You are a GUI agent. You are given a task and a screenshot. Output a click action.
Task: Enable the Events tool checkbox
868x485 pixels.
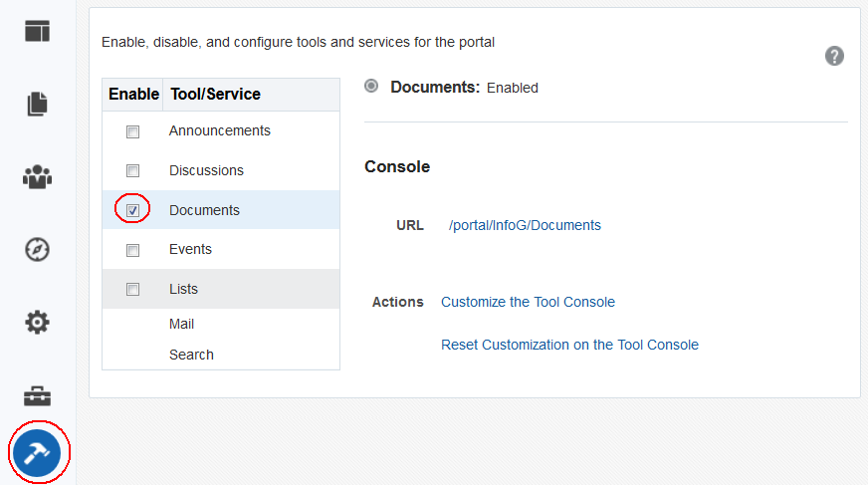[132, 250]
